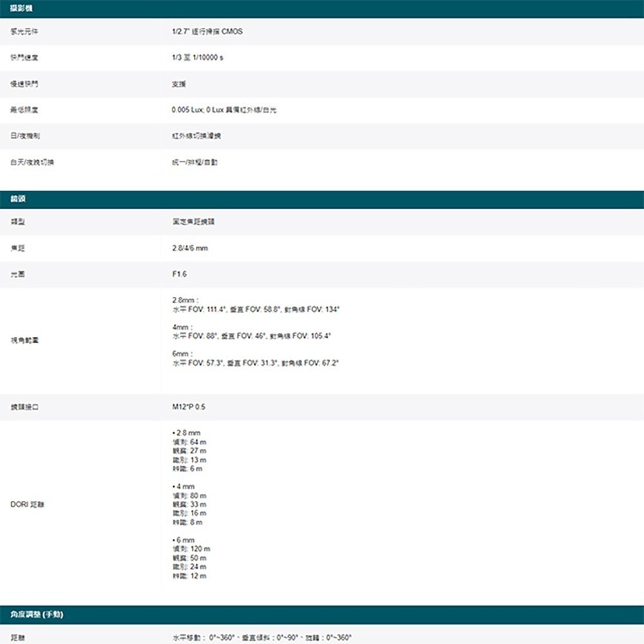This screenshot has width=644, height=644.
Task: Click the DORI 距離 row label
Action: tap(21, 505)
